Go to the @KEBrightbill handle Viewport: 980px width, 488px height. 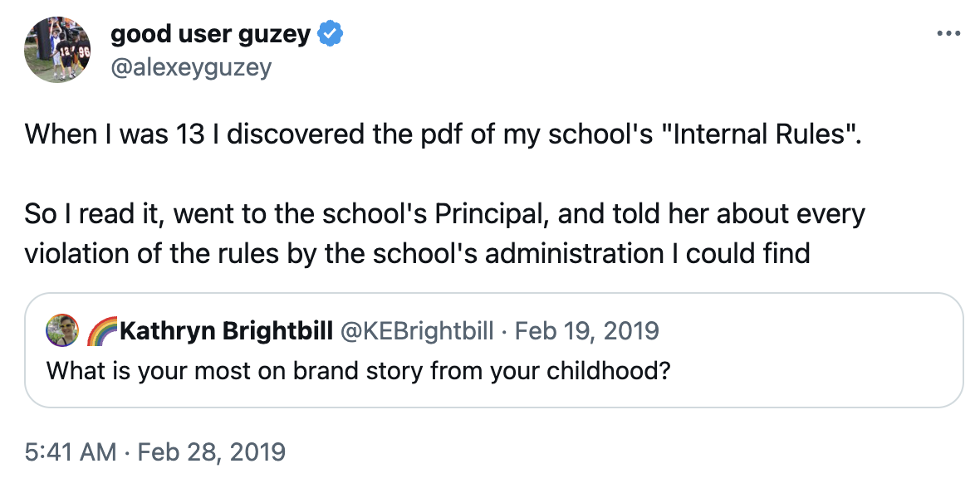[417, 331]
